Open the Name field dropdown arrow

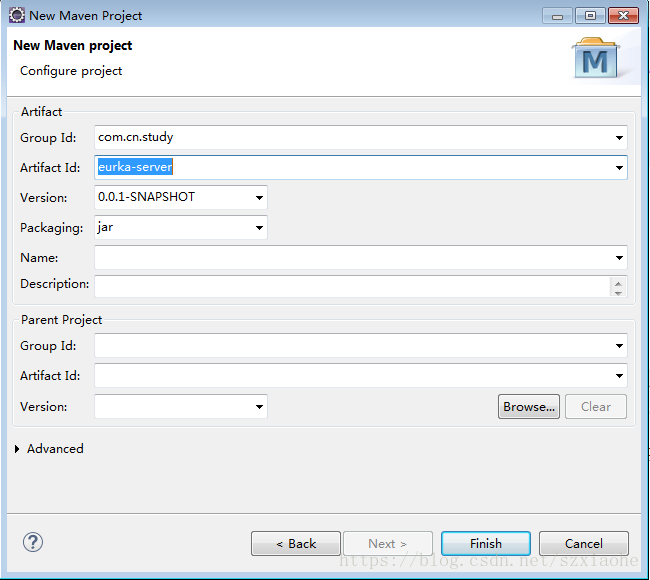coord(619,257)
